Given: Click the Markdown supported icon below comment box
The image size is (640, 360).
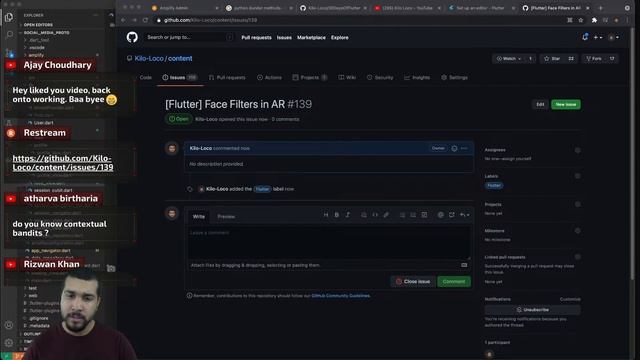Looking at the screenshot, I should (x=464, y=265).
